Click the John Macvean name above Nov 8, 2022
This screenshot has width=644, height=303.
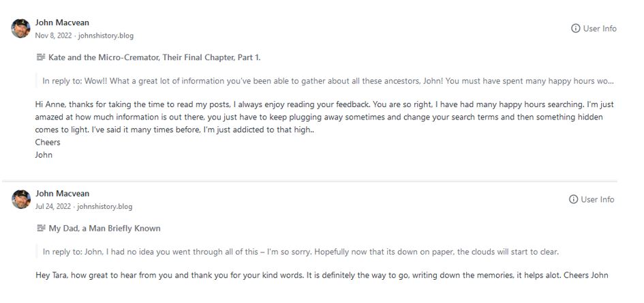[x=62, y=23]
